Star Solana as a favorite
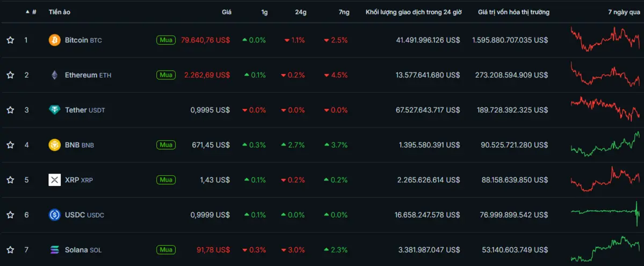Viewport: 644px width, 266px height. [x=10, y=250]
